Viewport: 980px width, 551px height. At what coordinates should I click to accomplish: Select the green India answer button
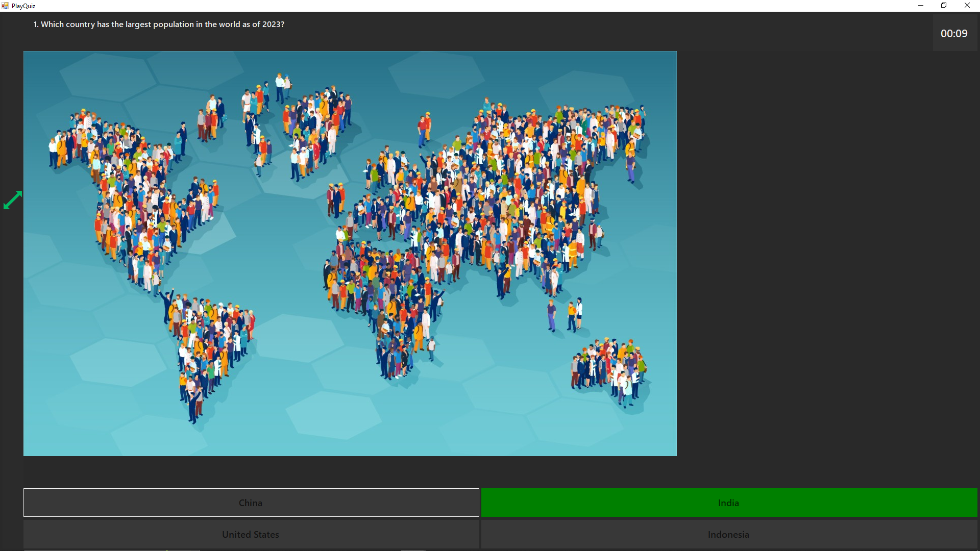[728, 503]
